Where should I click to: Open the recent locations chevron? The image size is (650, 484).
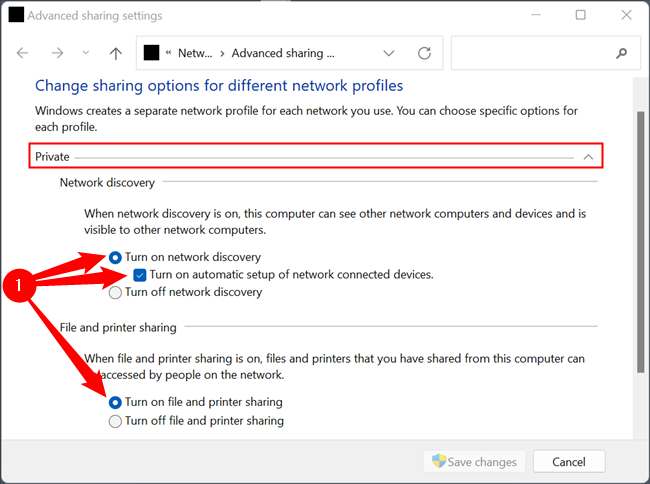84,53
